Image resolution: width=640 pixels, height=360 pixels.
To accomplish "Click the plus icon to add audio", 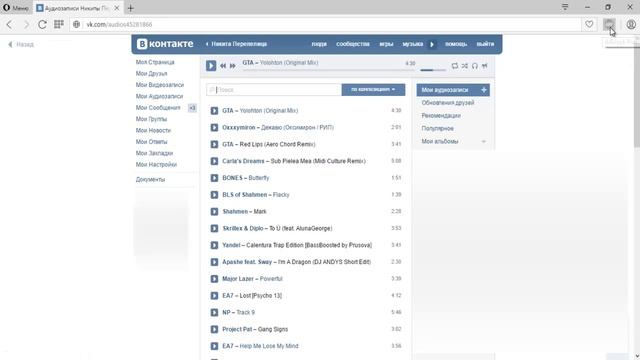I will [484, 90].
